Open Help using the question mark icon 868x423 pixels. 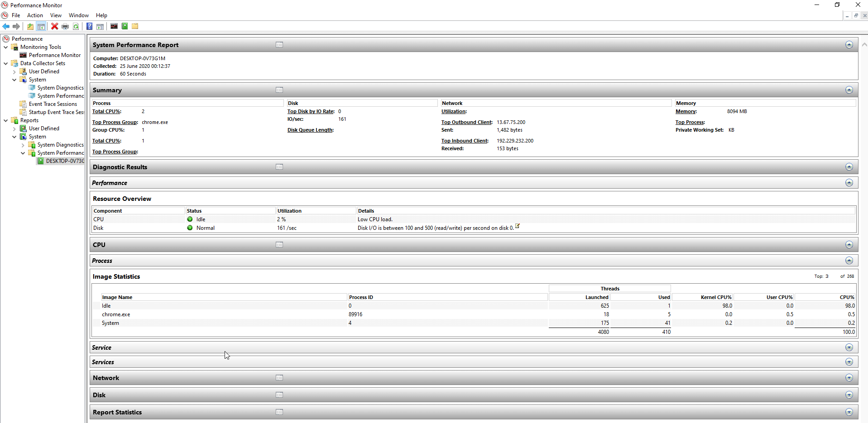pyautogui.click(x=89, y=26)
